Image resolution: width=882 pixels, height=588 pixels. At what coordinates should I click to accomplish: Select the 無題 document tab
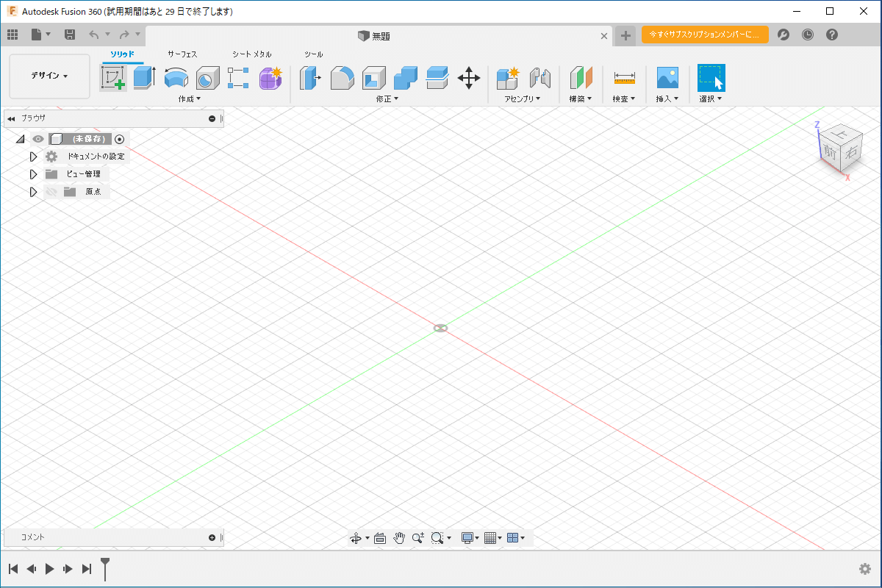click(374, 35)
